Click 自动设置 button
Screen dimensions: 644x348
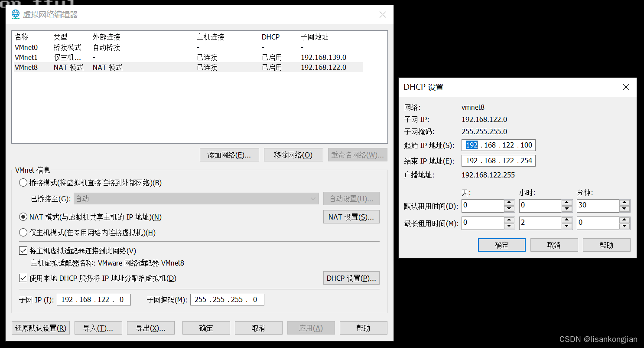[x=351, y=199]
